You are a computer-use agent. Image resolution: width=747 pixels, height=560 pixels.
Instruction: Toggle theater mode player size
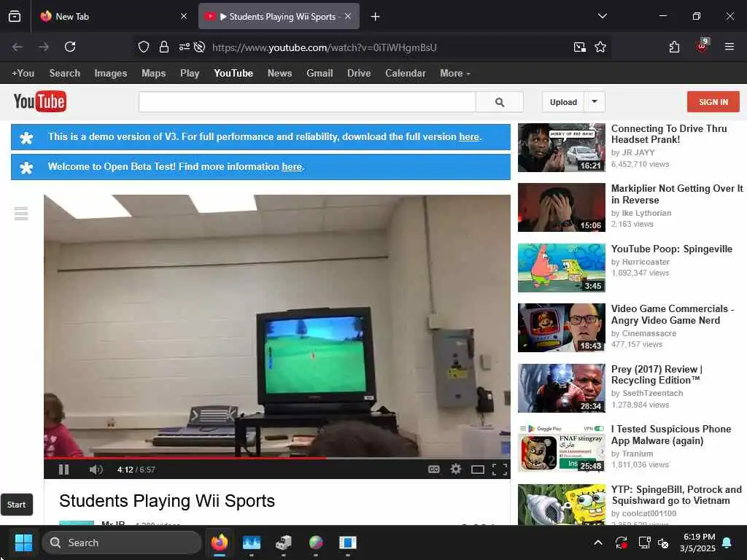478,470
